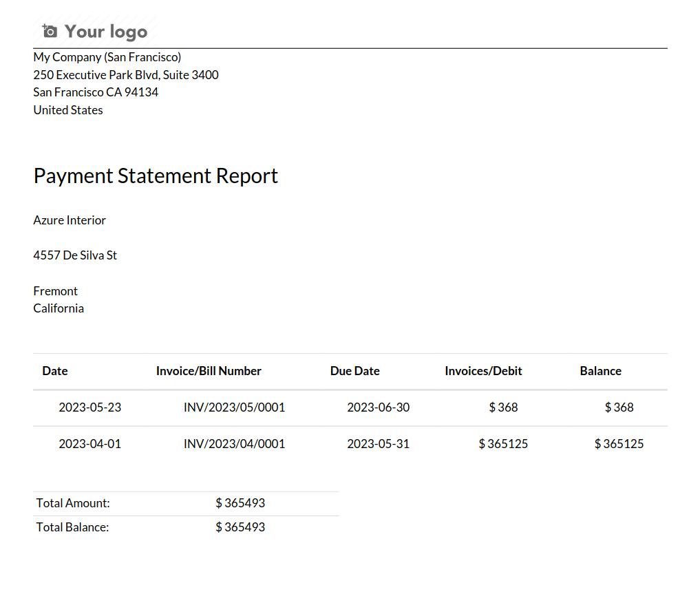The width and height of the screenshot is (700, 594).
Task: Click the "Your logo" placeholder text
Action: pyautogui.click(x=106, y=32)
